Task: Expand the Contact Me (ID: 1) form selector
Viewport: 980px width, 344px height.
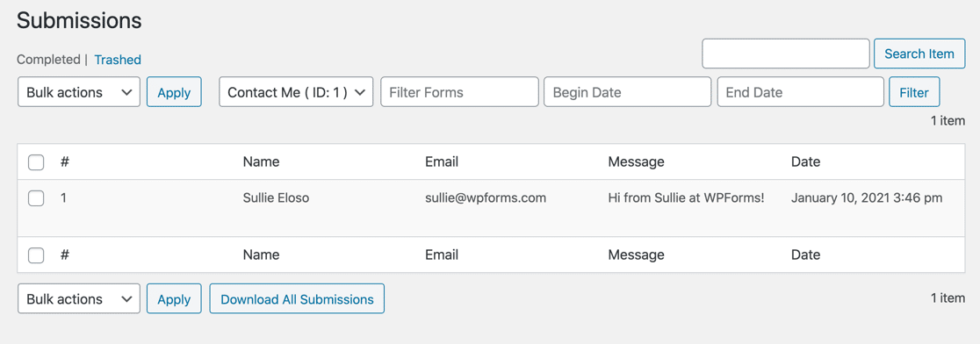Action: 296,92
